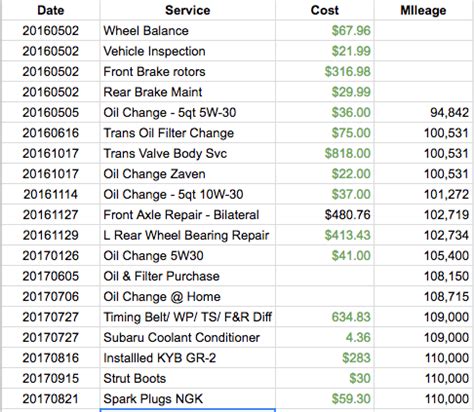This screenshot has width=474, height=412.
Task: Select the Timing Belt/ WP/ TS/ F&R Diff cell
Action: [x=188, y=317]
